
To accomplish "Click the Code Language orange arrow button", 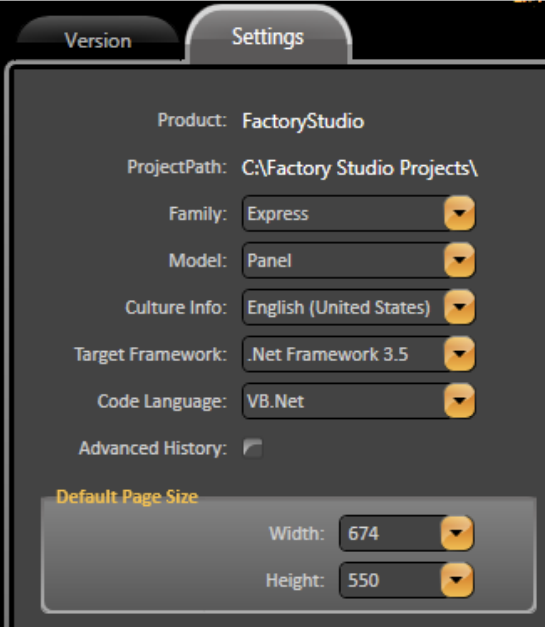I will (x=459, y=401).
